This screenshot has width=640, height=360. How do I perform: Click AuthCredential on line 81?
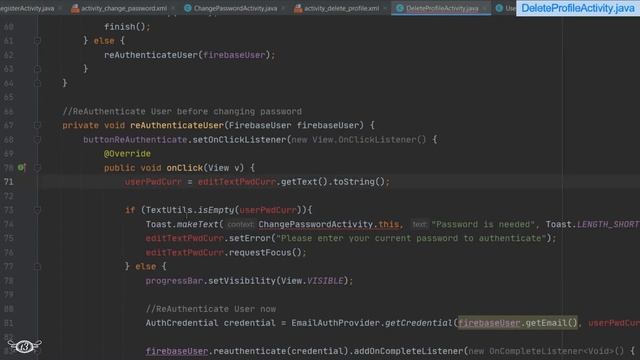tap(182, 323)
